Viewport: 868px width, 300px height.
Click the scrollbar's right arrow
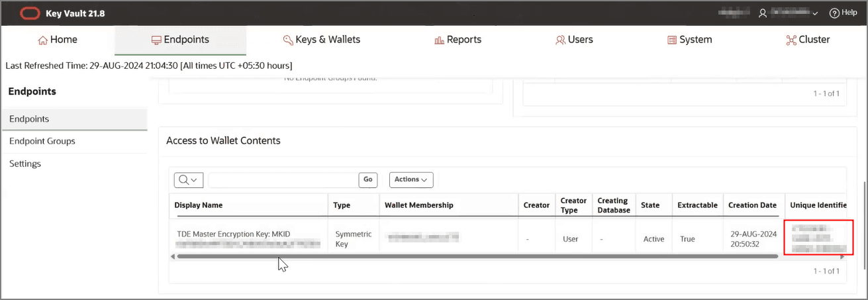point(842,256)
